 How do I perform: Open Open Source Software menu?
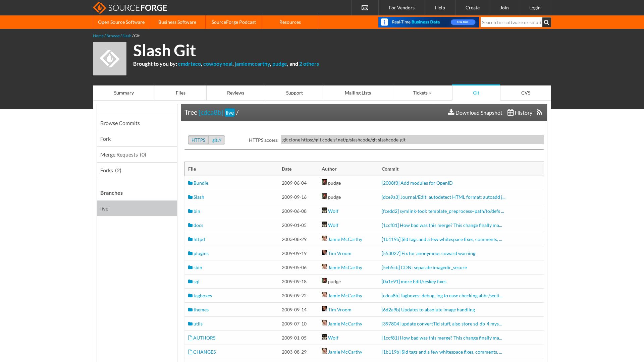(121, 22)
